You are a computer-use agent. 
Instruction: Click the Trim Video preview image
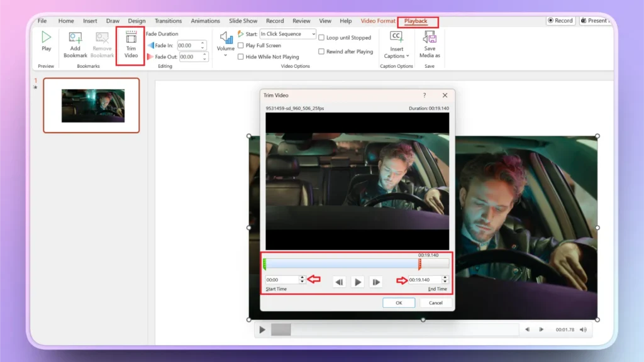(357, 182)
